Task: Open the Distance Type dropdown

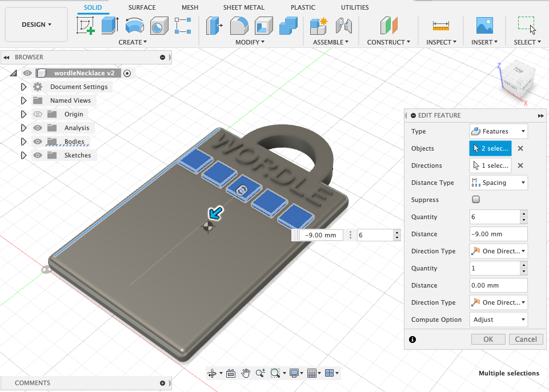Action: [498, 182]
